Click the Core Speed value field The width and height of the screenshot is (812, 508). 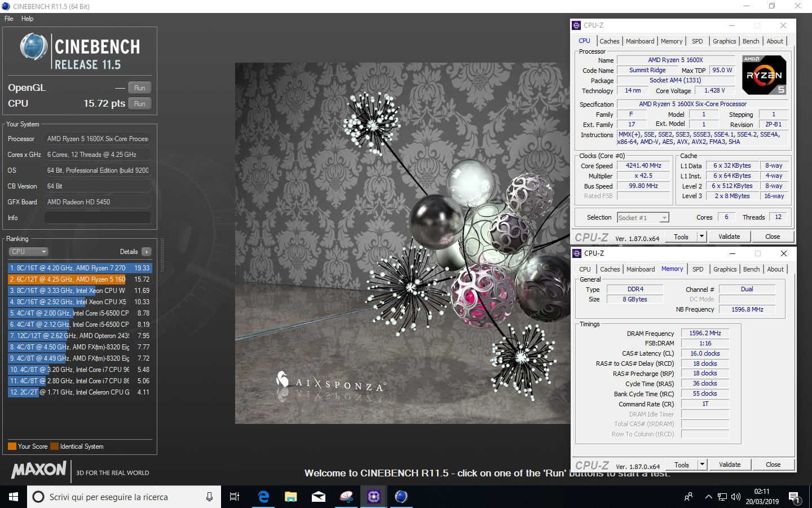coord(643,166)
